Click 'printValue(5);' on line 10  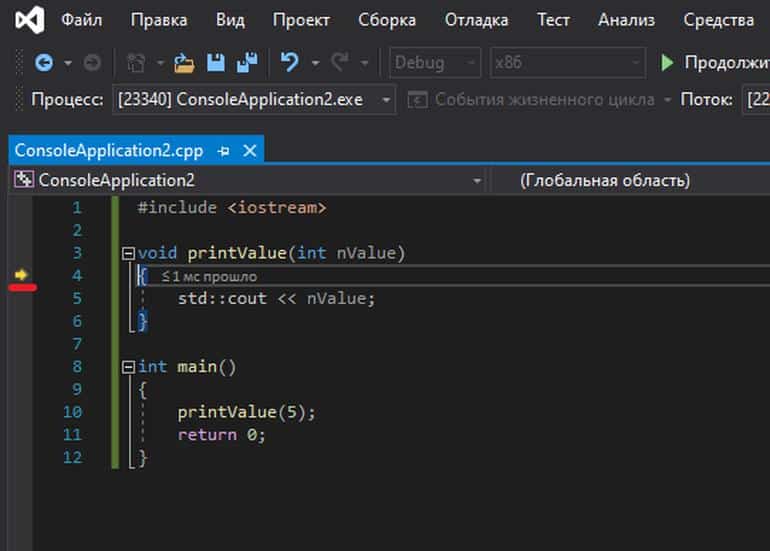tap(247, 413)
